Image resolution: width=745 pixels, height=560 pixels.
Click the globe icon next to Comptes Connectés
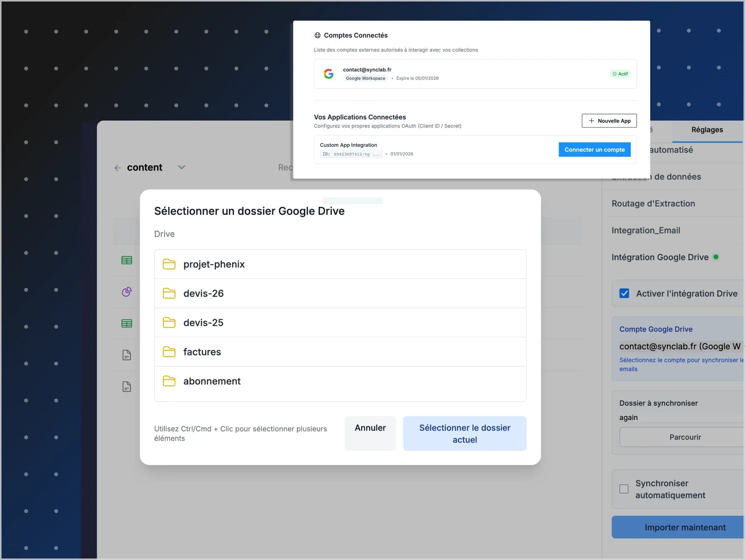coord(317,35)
